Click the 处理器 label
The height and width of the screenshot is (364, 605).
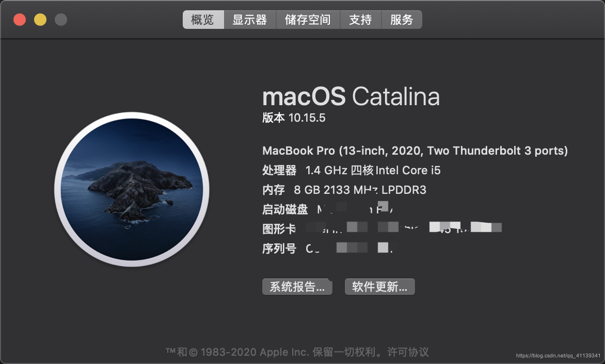(x=279, y=170)
